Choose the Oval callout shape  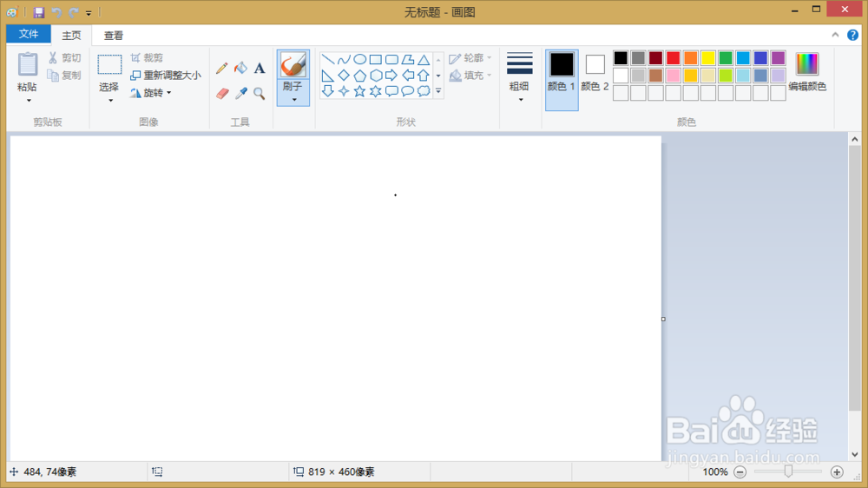click(x=407, y=91)
